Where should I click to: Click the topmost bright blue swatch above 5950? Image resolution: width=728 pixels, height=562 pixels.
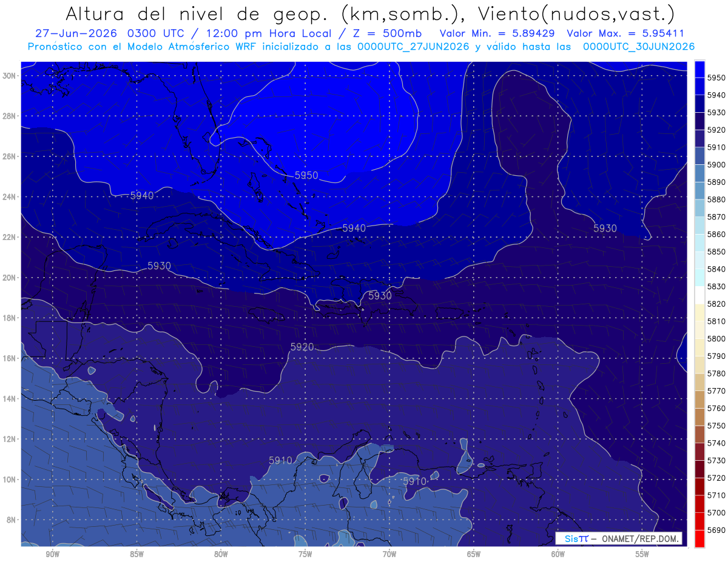coord(699,69)
